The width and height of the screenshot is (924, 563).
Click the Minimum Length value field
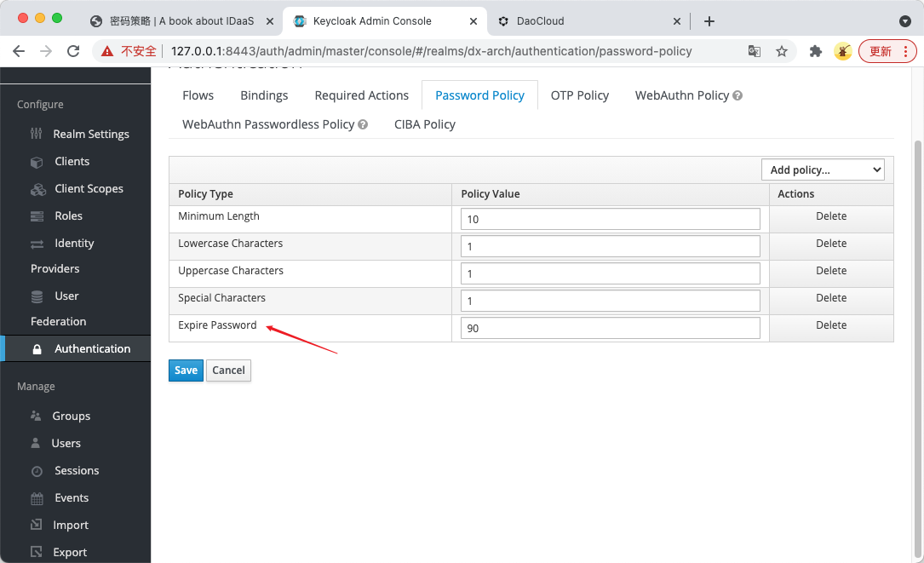tap(610, 219)
